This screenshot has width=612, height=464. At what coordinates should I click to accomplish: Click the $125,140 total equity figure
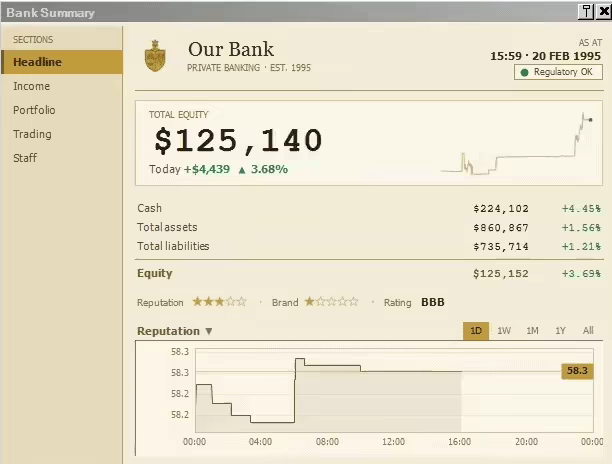coord(238,140)
